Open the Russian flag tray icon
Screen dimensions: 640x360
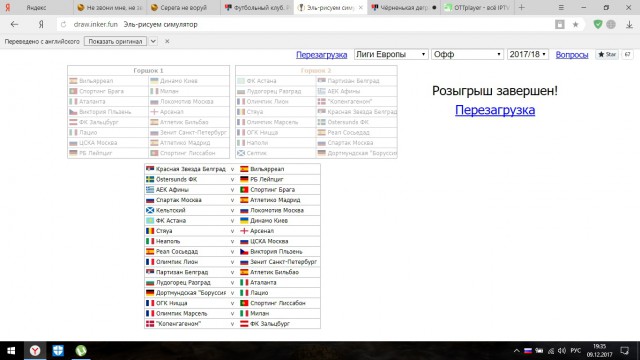tap(528, 351)
